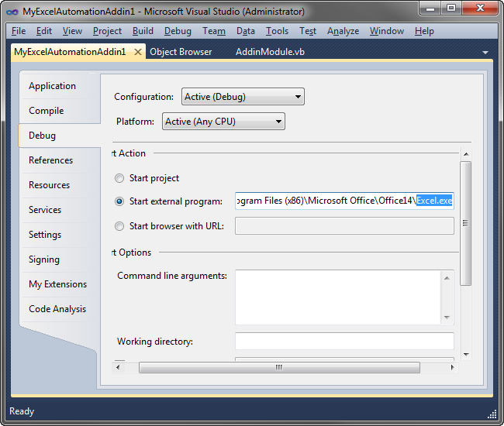Close the Visual Studio window
Viewport: 504px width, 426px height.
481,9
